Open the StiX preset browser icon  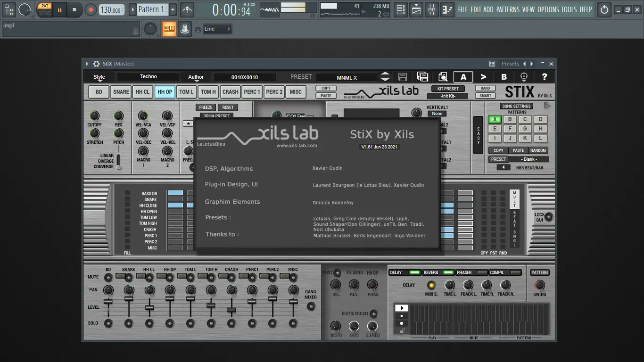click(x=443, y=77)
